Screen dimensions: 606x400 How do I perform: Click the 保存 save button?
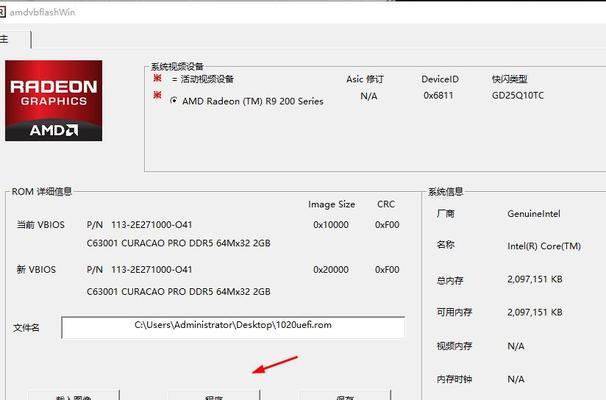point(345,395)
